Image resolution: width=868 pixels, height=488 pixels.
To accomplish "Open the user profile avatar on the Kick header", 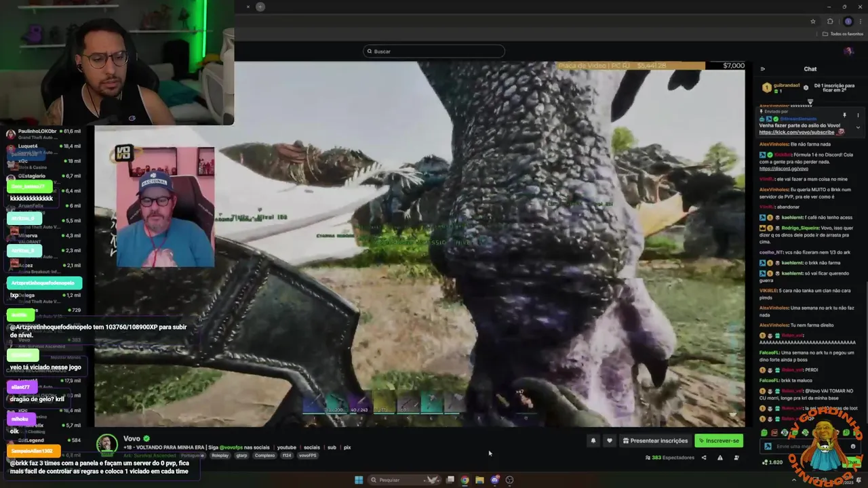I will coord(848,51).
